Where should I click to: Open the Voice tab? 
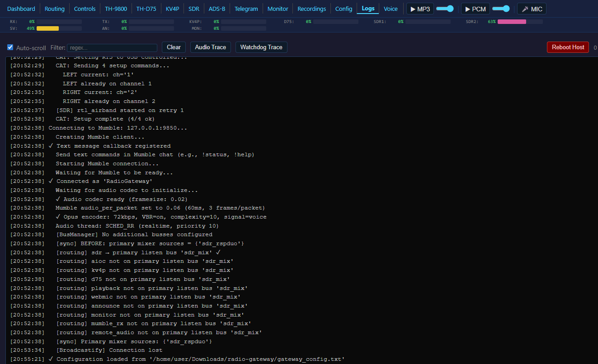click(391, 9)
